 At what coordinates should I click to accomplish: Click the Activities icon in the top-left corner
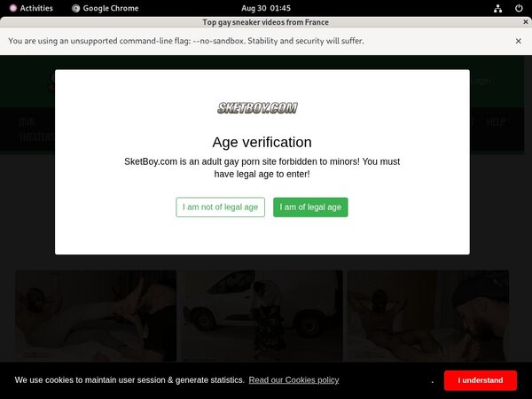(x=13, y=8)
